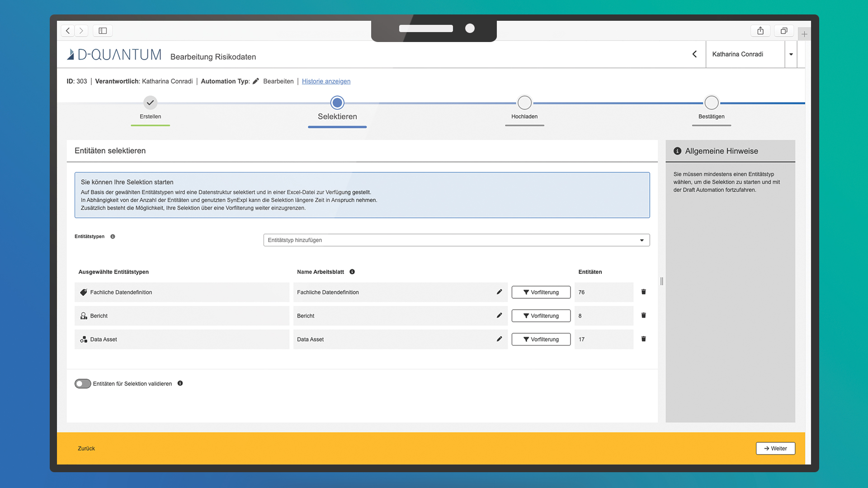Toggle Entitäten für Selektion validieren switch

(83, 384)
